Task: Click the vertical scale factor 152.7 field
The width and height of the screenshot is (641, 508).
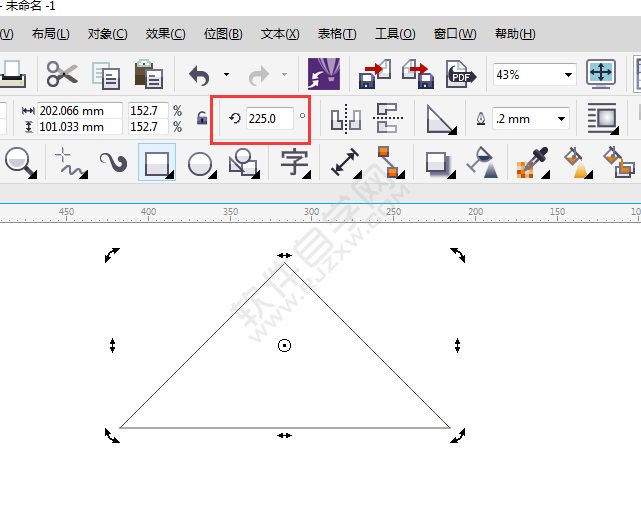Action: point(148,127)
